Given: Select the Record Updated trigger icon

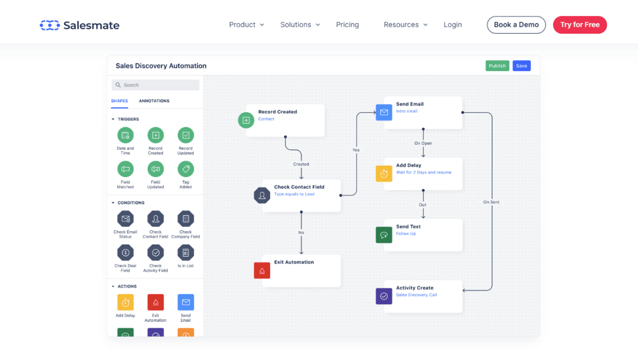Looking at the screenshot, I should (x=186, y=135).
